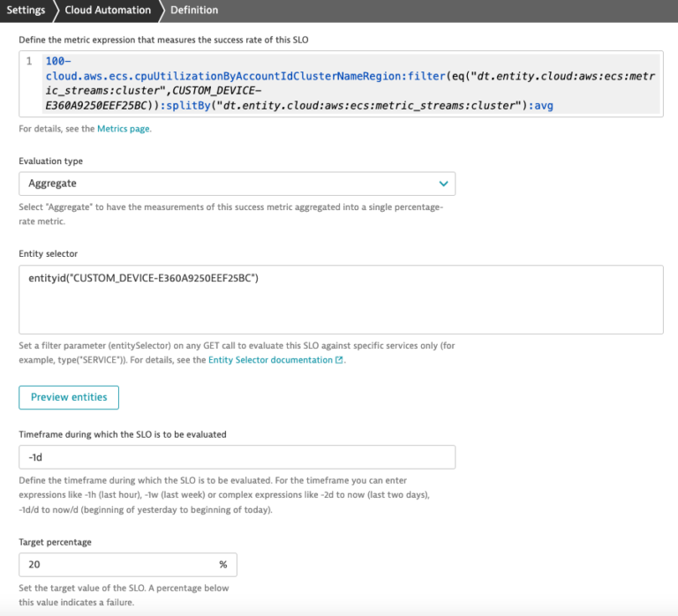Select the Definition breadcrumb item
Viewport: 678px width, 616px height.
194,10
